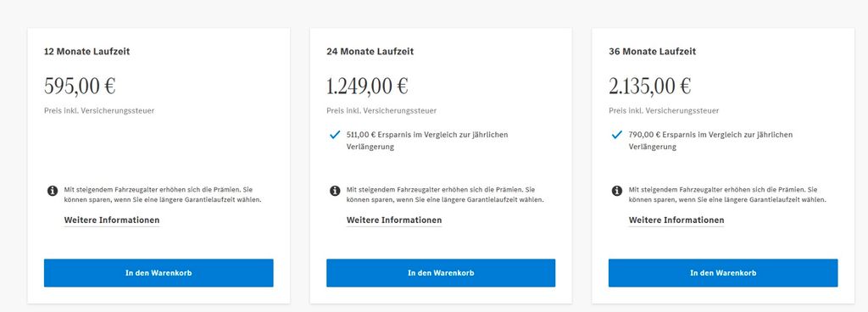
Task: Add 12 Monate Laufzeit to Warenkorb
Action: pos(159,273)
